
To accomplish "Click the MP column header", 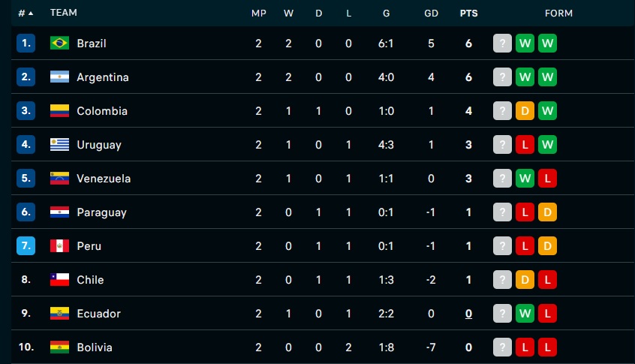I will pos(259,14).
